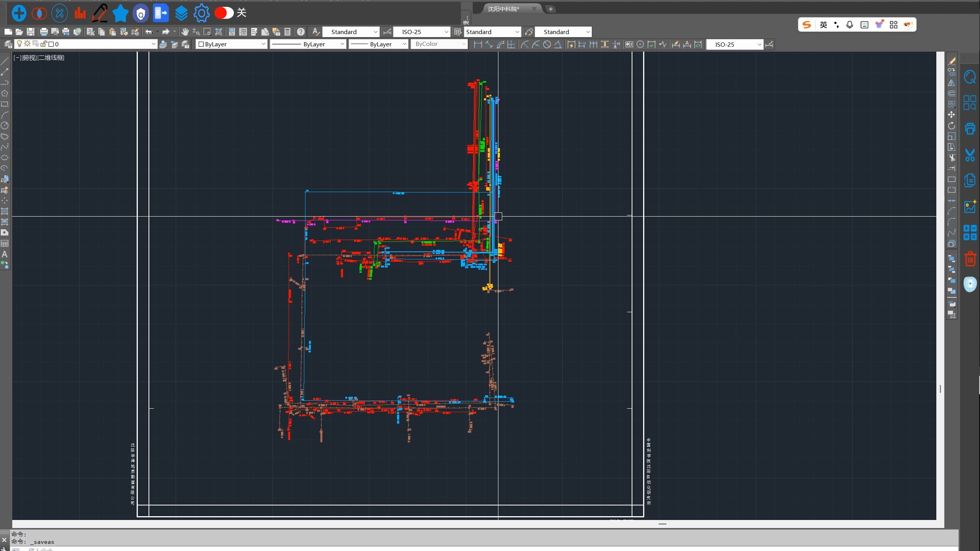
Task: Select the Diameter dimension tool
Action: pyautogui.click(x=547, y=44)
